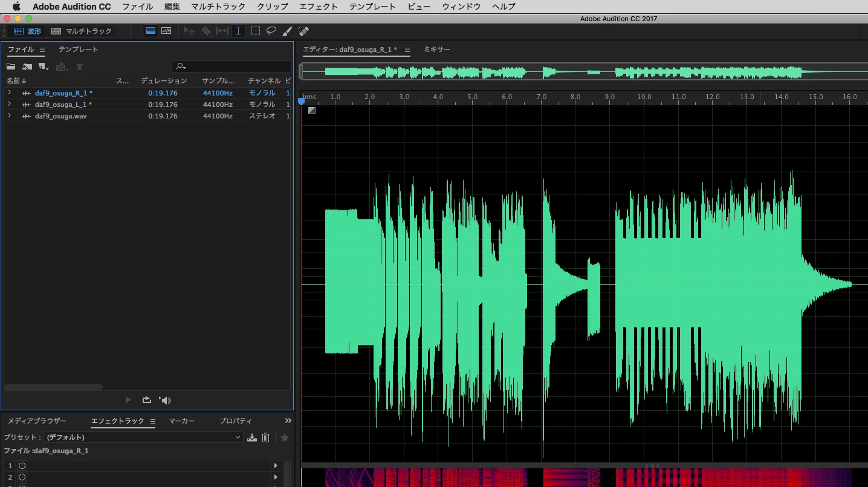
Task: Open the Apple menu
Action: (16, 7)
